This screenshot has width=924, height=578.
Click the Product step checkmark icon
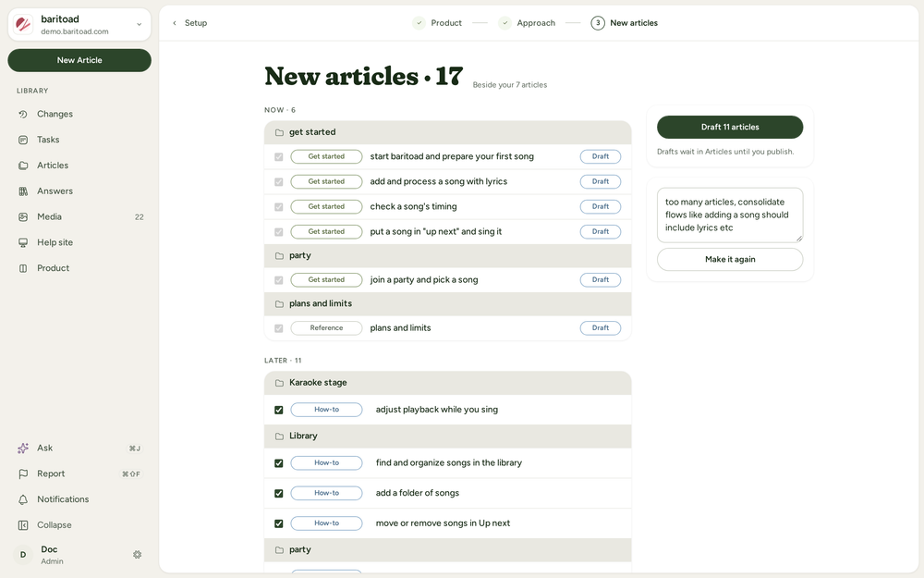tap(419, 23)
